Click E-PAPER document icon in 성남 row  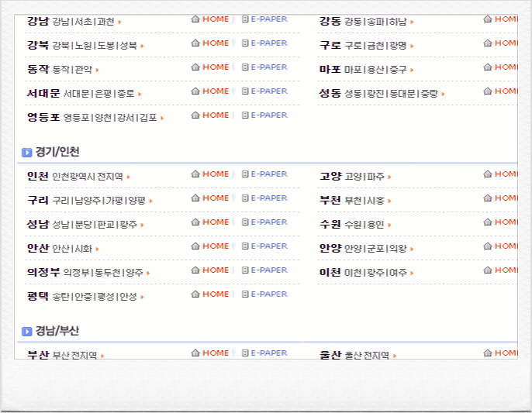[245, 222]
